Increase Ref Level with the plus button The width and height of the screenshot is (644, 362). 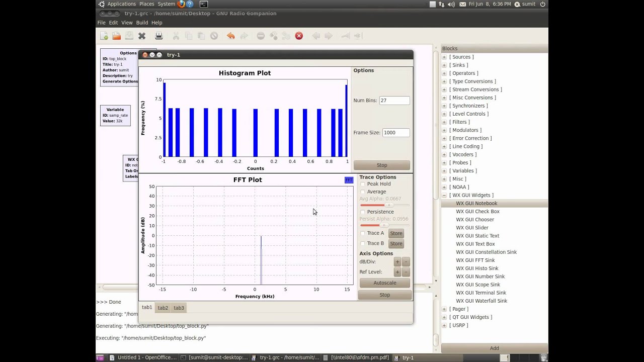pyautogui.click(x=397, y=272)
